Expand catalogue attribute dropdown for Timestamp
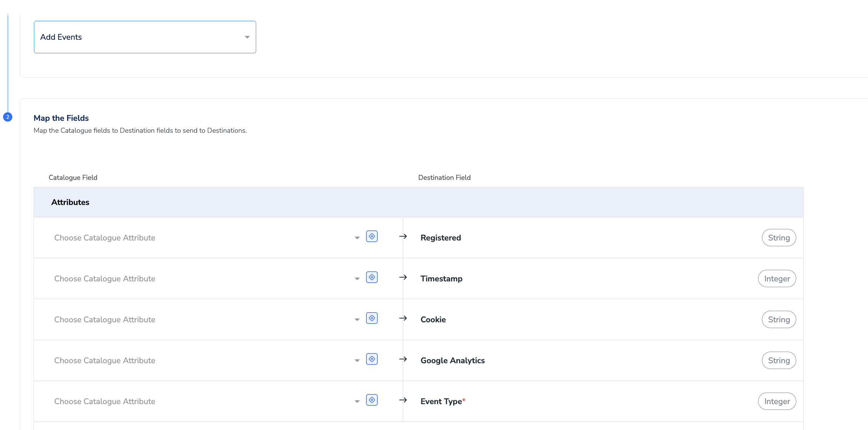Screen dimensions: 868x430 pyautogui.click(x=357, y=279)
